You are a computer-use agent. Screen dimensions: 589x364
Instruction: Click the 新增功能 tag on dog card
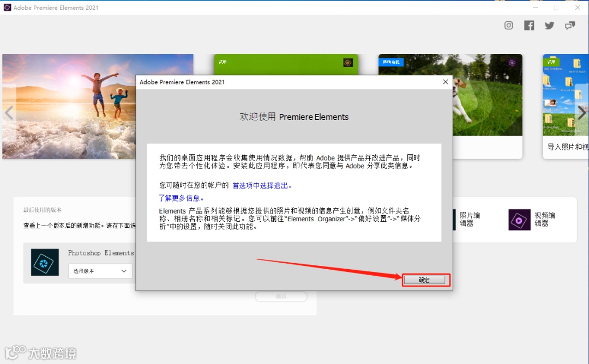coord(391,62)
